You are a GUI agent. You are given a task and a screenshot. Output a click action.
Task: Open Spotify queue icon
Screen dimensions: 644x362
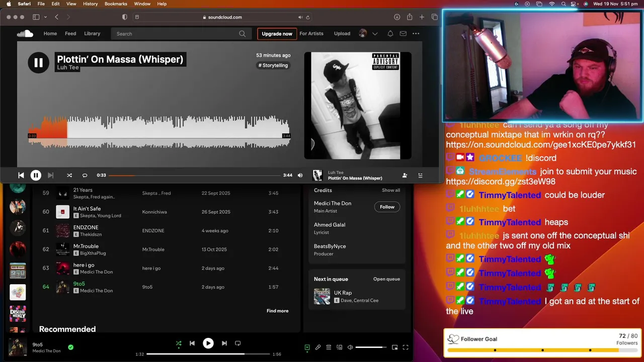point(329,347)
